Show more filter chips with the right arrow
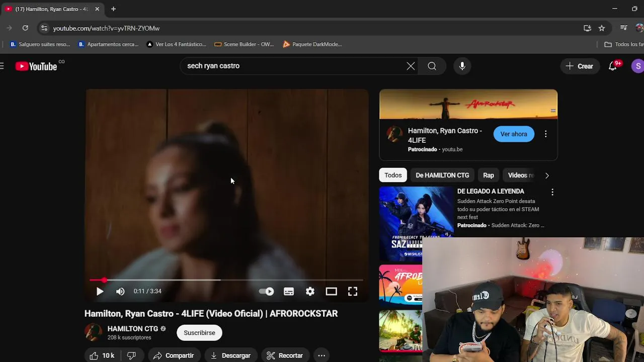 (547, 175)
